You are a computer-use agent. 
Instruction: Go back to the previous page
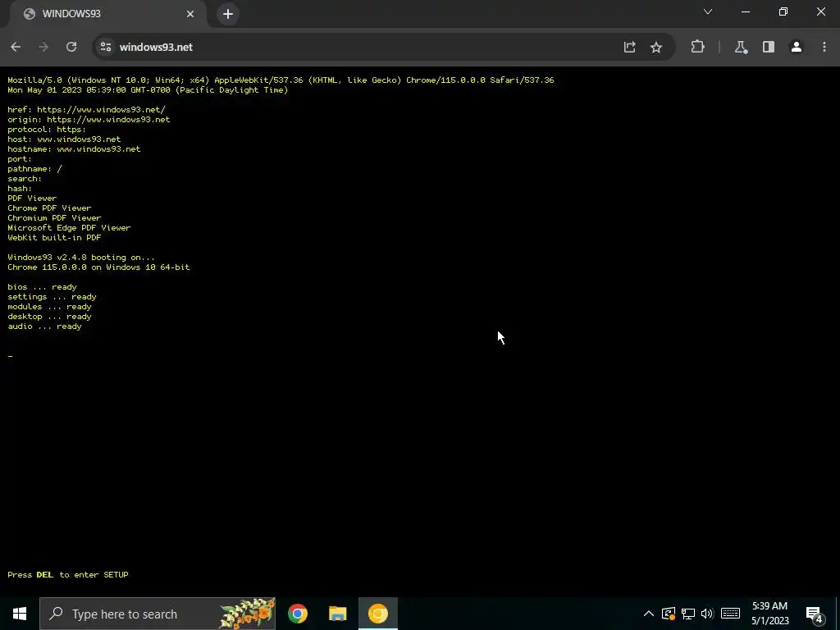pyautogui.click(x=16, y=47)
